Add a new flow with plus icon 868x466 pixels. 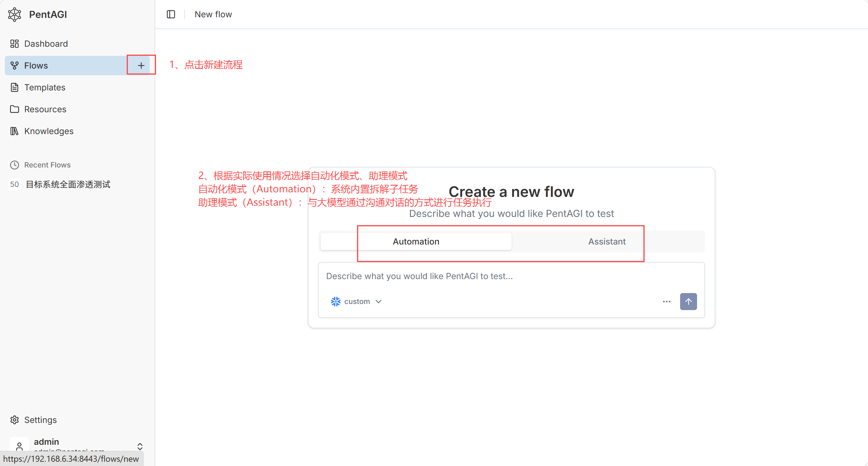(141, 66)
